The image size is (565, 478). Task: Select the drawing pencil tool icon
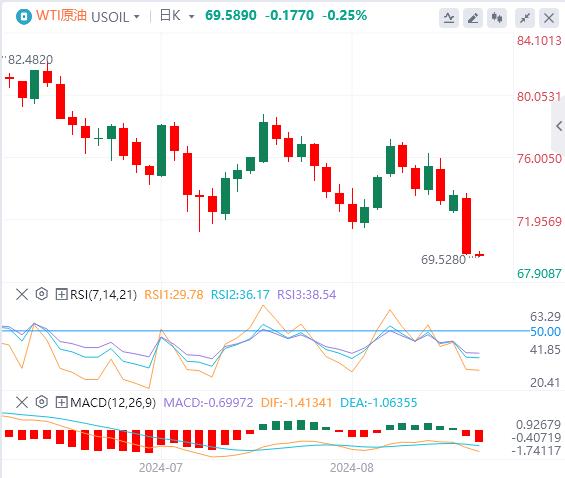coord(473,18)
